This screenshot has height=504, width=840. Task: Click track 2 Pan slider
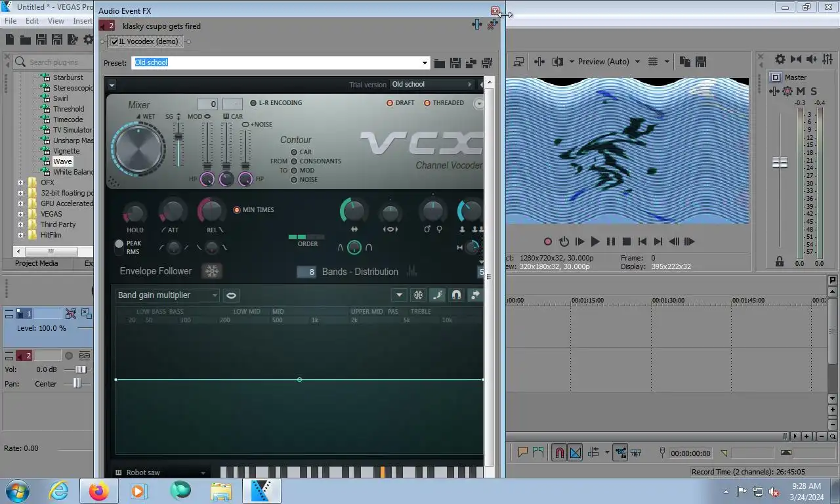[x=77, y=383]
